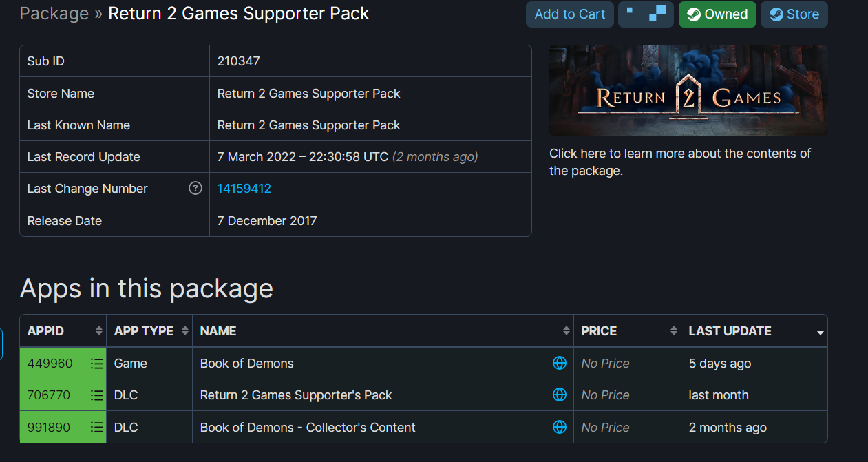Click Return 2 Games banner image
The height and width of the screenshot is (462, 868).
click(x=688, y=90)
